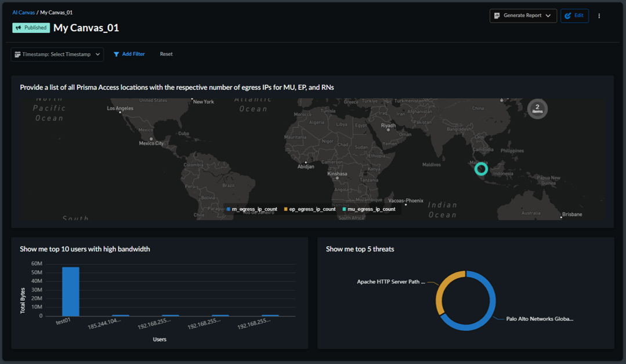The width and height of the screenshot is (626, 364).
Task: Click the Reset filter button
Action: point(166,54)
